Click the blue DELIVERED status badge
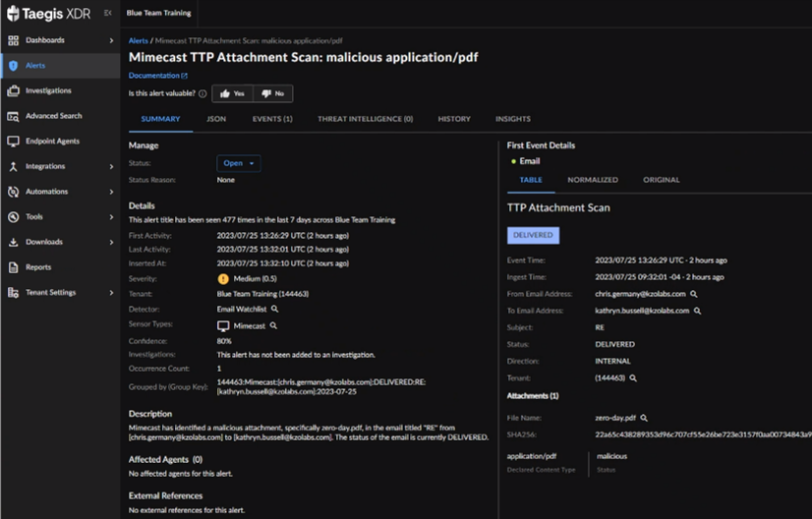This screenshot has height=519, width=812. tap(533, 236)
